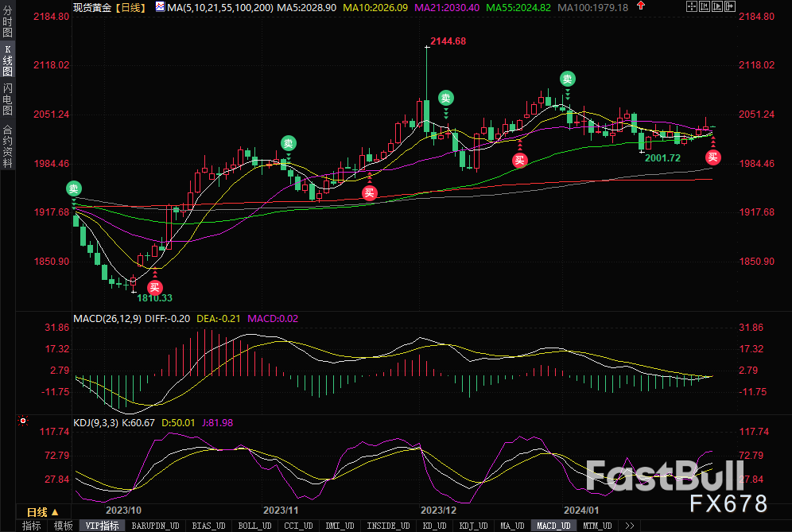Screen dimensions: 792x532
Task: Open the 合约资料 side tab
Action: [x=7, y=145]
